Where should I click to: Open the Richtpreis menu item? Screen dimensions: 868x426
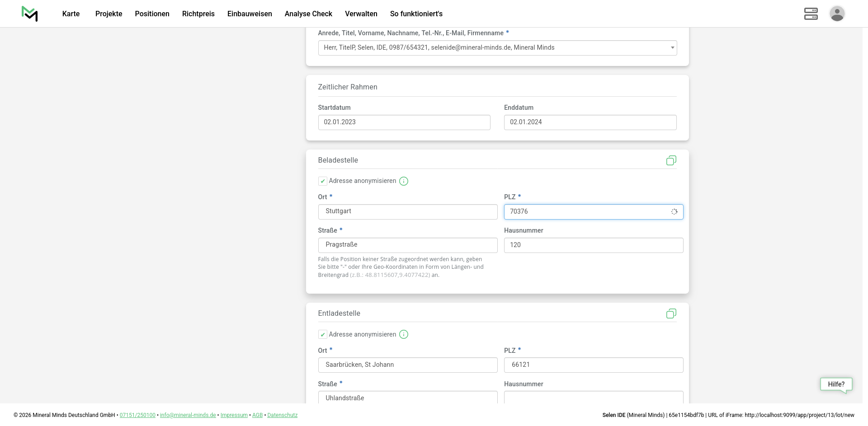198,14
